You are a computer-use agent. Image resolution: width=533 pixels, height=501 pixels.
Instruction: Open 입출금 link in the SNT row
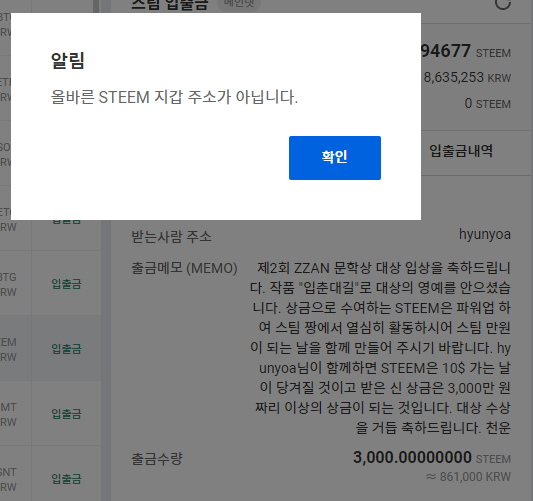point(66,479)
